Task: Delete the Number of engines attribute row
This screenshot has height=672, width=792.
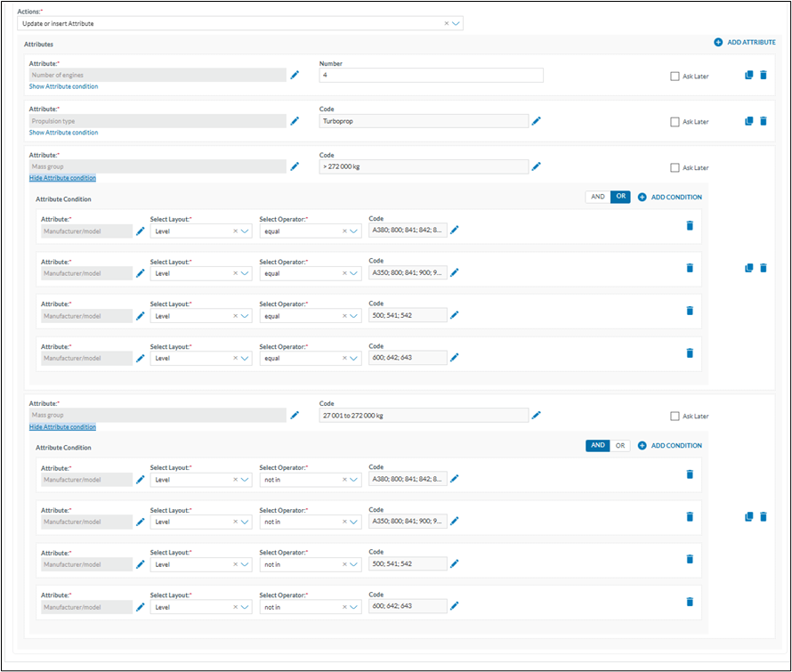Action: click(x=763, y=76)
